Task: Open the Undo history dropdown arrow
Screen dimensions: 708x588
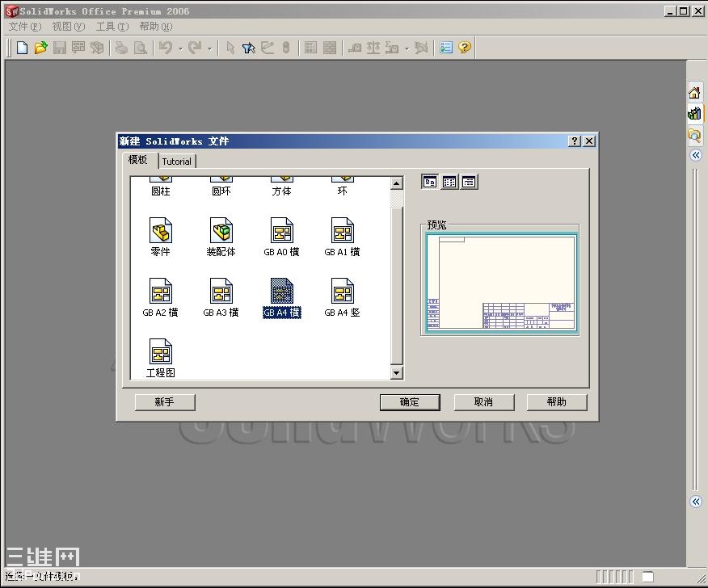Action: [x=180, y=48]
